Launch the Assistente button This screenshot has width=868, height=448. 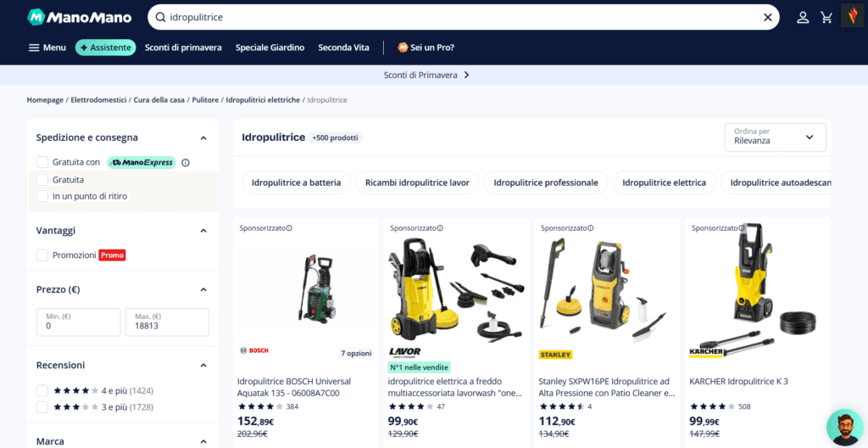coord(106,48)
